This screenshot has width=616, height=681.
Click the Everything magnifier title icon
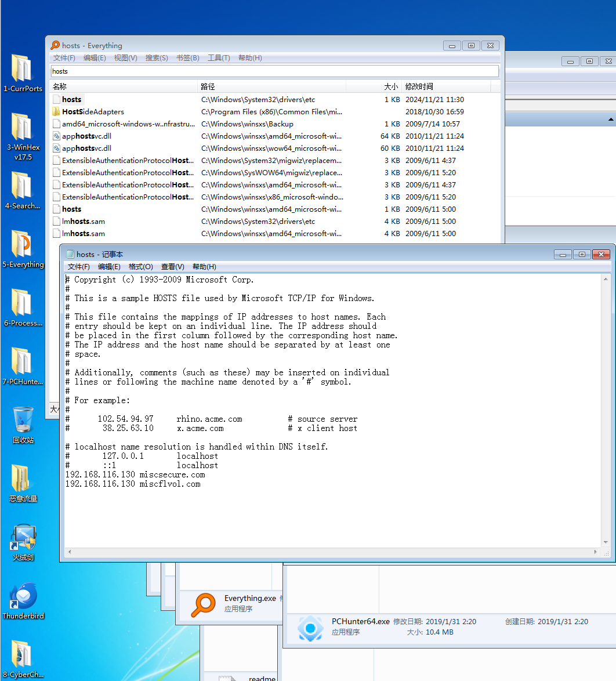coord(55,45)
